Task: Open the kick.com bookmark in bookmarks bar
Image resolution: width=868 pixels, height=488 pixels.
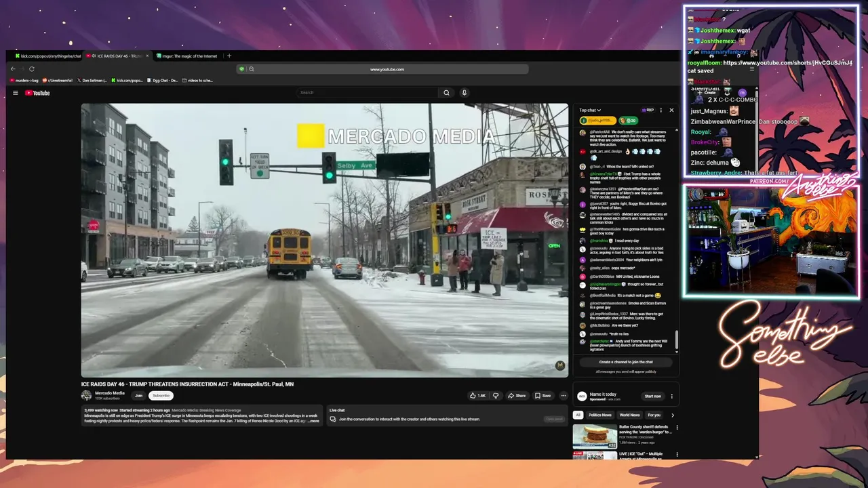Action: (127, 80)
